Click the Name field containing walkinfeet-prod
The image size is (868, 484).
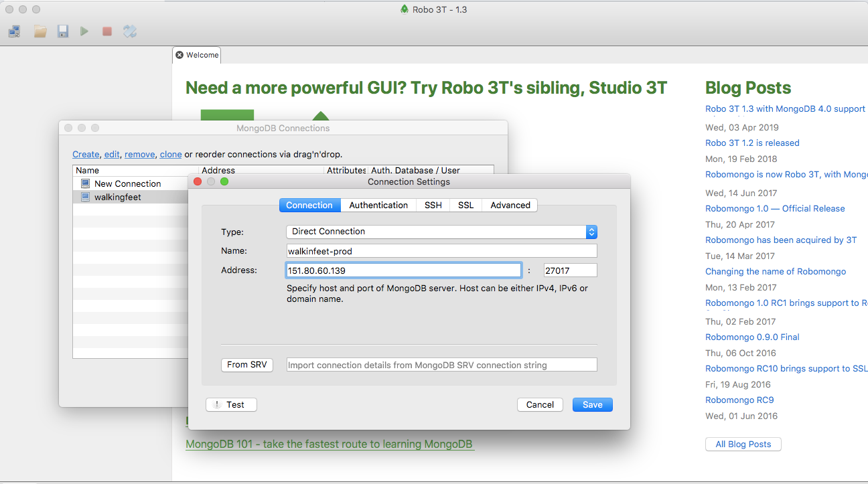pos(442,251)
